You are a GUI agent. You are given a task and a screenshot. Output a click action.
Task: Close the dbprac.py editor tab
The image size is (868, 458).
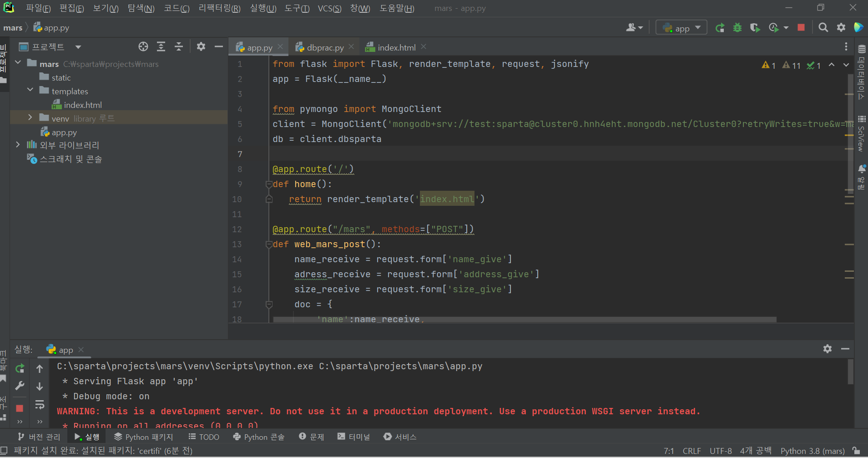[351, 47]
